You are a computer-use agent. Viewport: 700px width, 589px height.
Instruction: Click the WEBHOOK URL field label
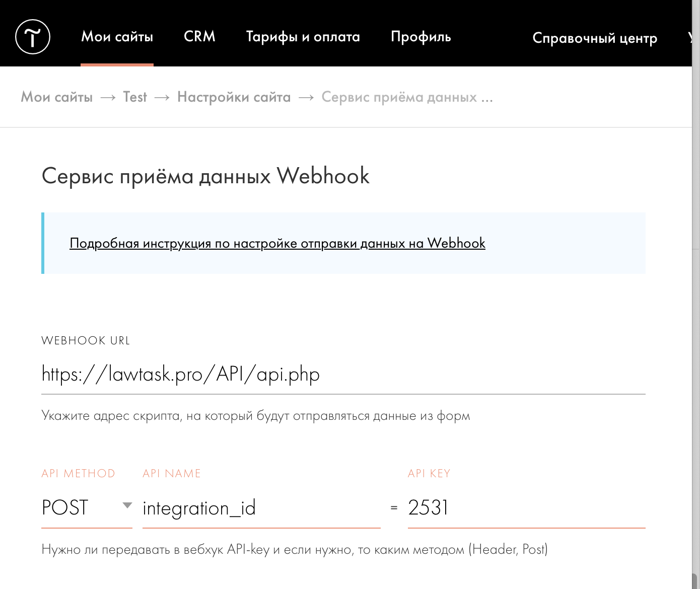(x=86, y=341)
